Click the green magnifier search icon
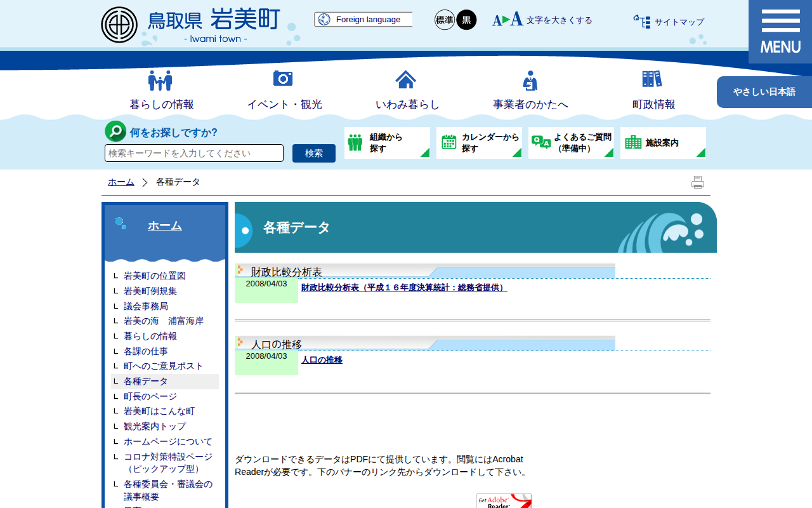 click(x=115, y=131)
